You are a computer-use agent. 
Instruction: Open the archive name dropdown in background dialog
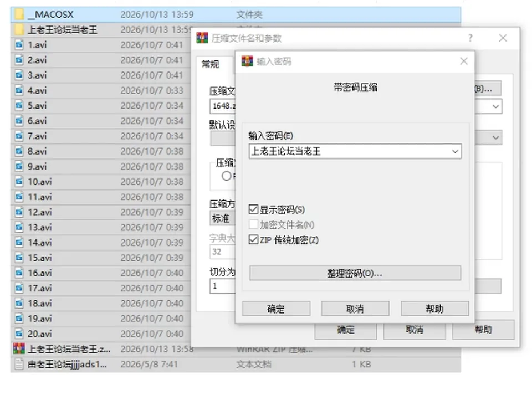(x=495, y=106)
